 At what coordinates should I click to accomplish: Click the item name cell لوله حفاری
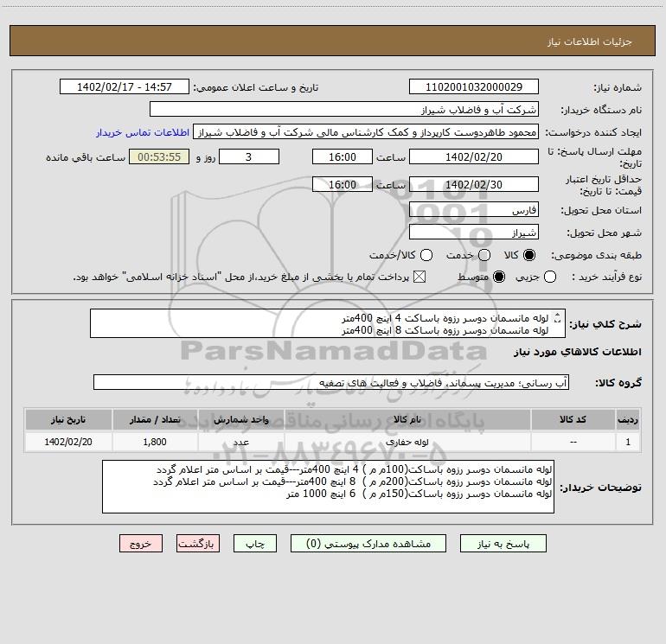pos(407,442)
